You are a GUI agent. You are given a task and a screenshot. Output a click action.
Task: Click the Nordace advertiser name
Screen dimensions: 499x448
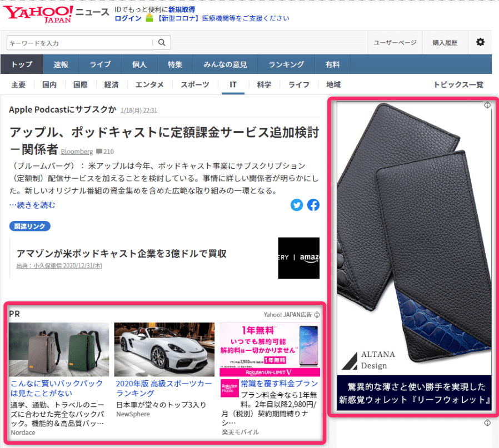click(x=23, y=433)
